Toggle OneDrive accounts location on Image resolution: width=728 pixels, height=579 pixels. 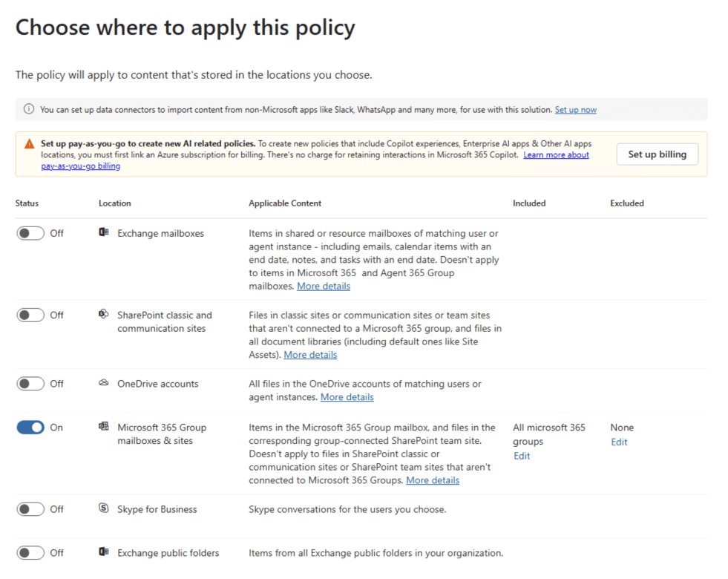tap(30, 384)
